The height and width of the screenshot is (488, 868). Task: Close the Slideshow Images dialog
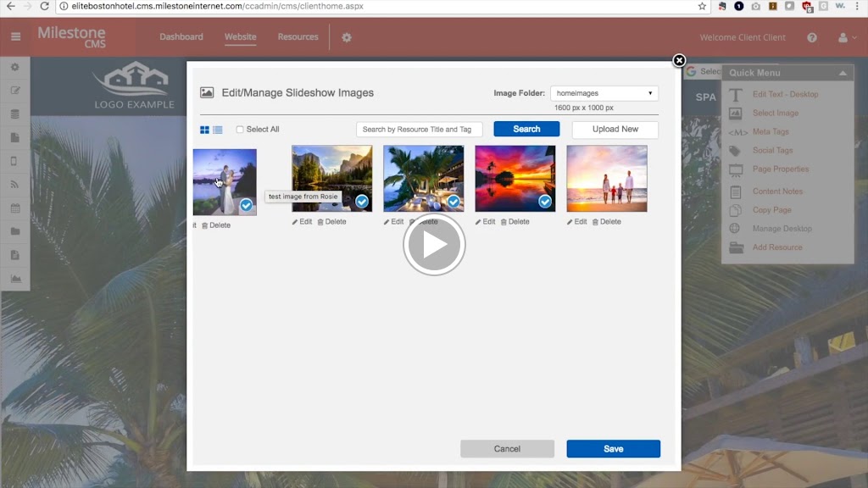tap(679, 60)
